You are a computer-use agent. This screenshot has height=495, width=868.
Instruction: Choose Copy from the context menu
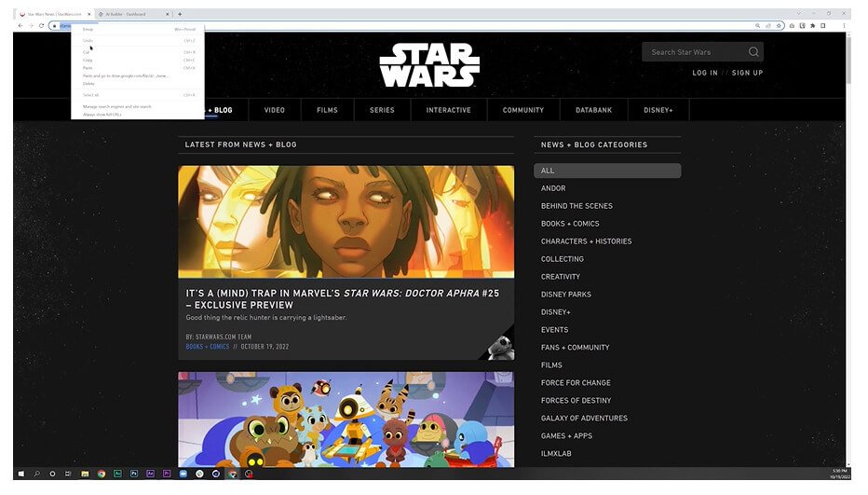pos(88,60)
